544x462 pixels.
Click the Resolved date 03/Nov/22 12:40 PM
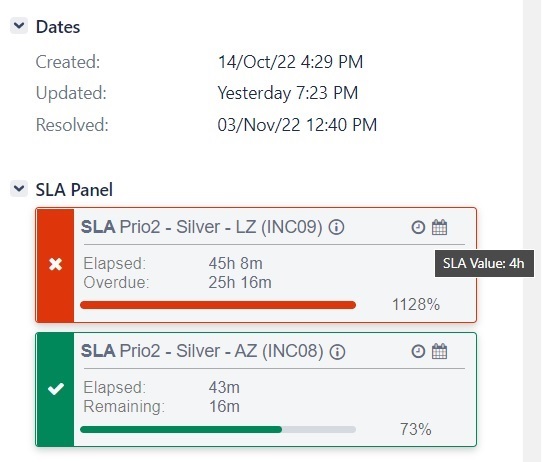click(297, 125)
